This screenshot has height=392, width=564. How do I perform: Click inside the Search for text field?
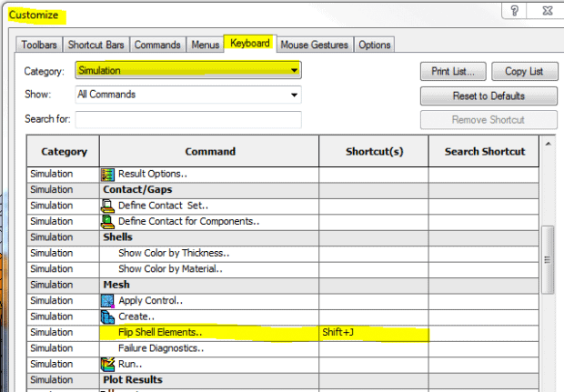point(187,120)
